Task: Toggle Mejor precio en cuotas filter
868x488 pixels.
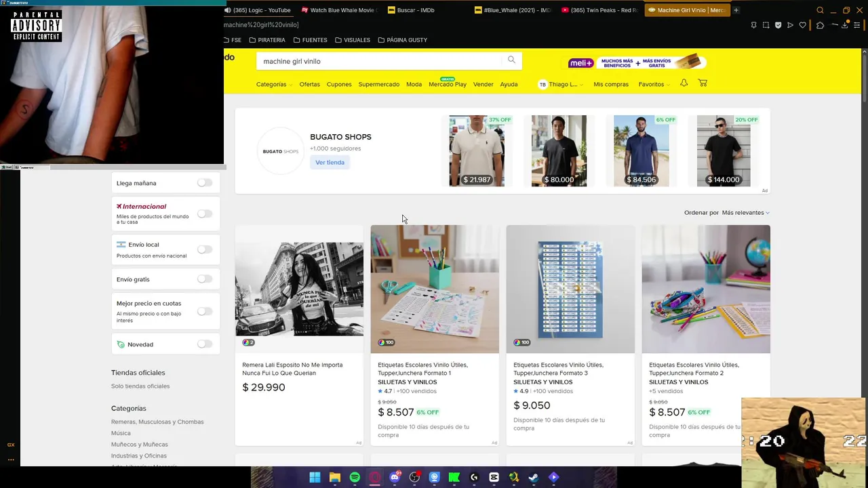Action: (204, 312)
